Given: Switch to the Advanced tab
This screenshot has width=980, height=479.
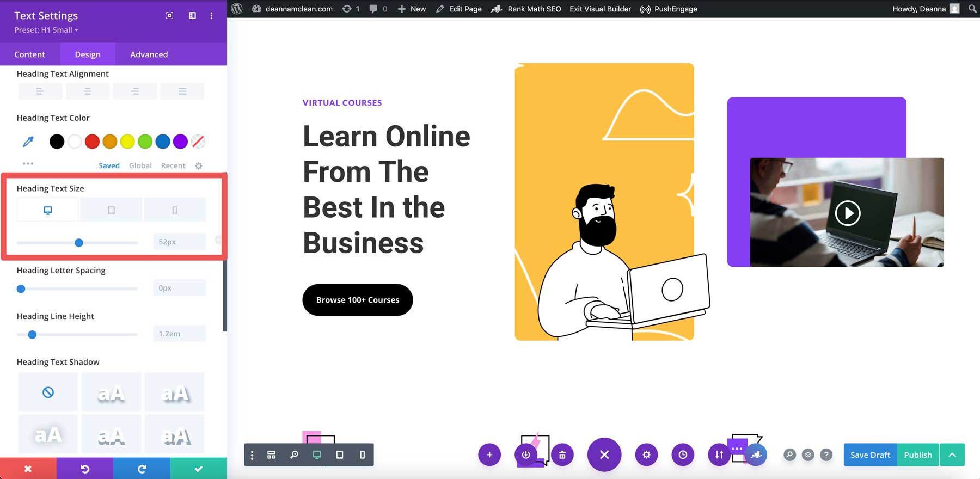Looking at the screenshot, I should (x=149, y=54).
